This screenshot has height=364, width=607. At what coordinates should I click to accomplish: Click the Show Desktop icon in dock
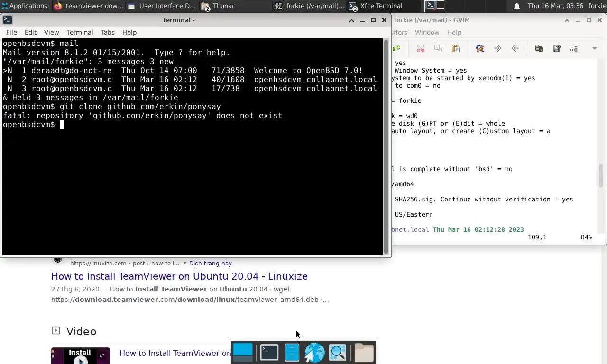coord(243,353)
